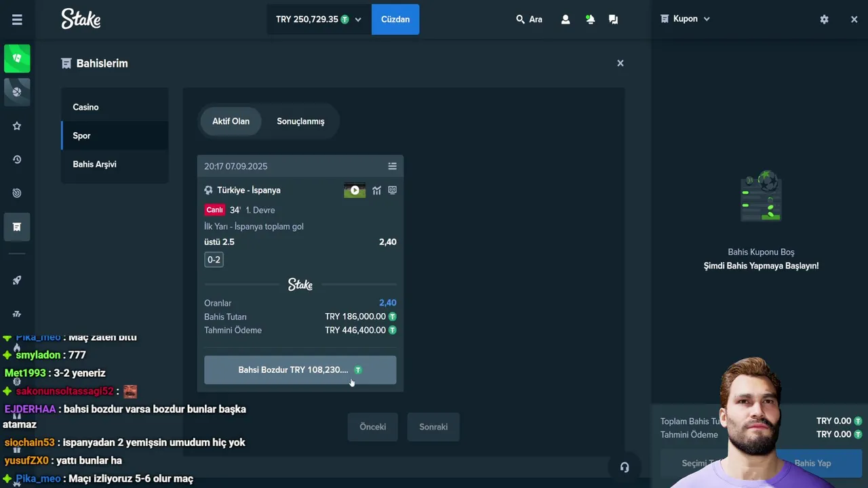Select the bet timestamp 20:17 07.09.2025

click(236, 166)
